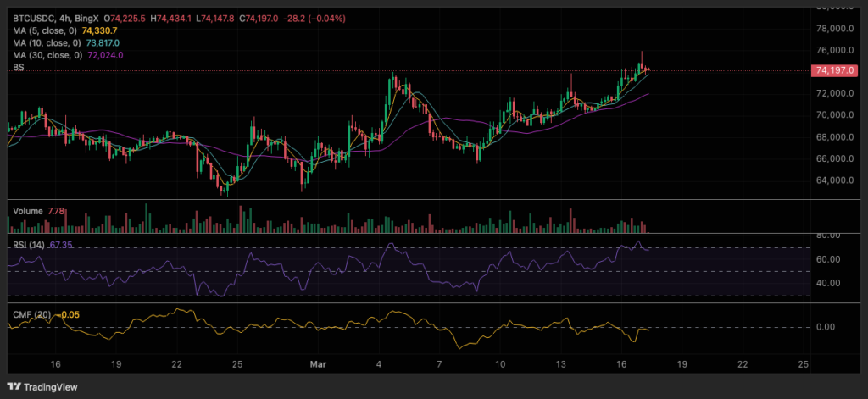Select the MA (5, close, 0) indicator legend
Screen dimensions: 868x399
46,30
